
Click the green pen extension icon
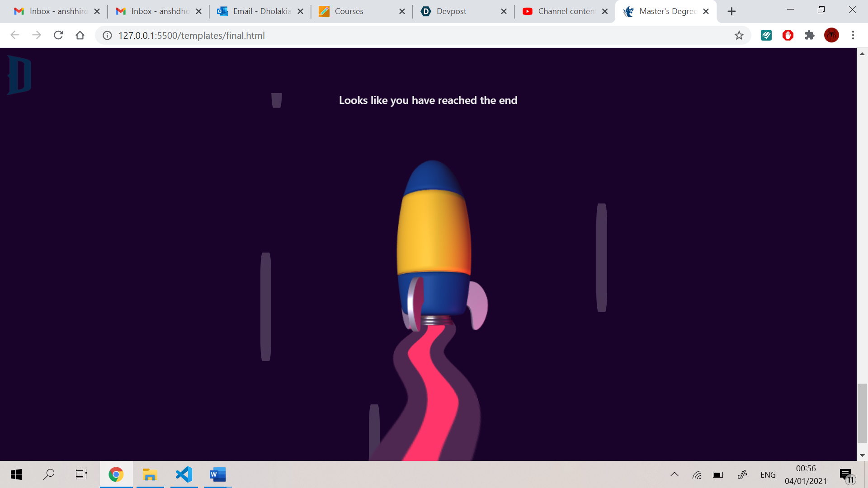click(x=766, y=35)
